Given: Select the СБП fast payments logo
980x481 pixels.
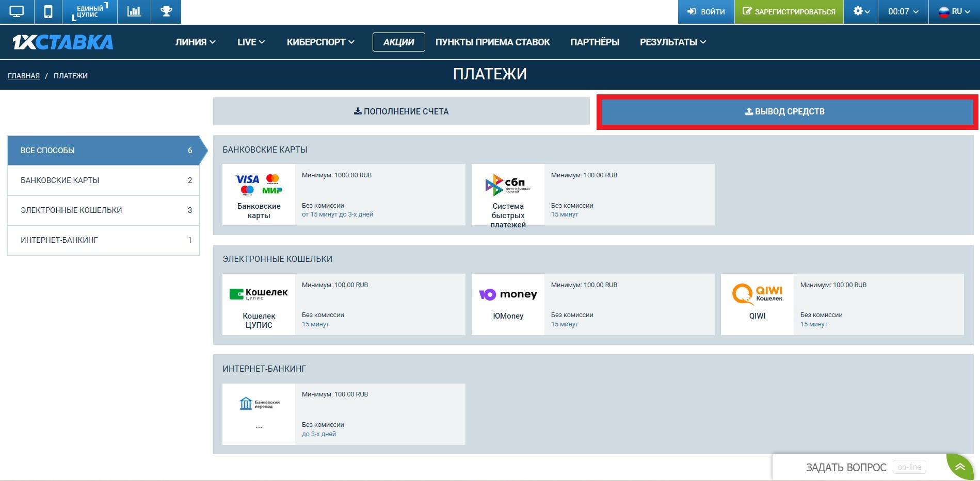Looking at the screenshot, I should point(508,185).
